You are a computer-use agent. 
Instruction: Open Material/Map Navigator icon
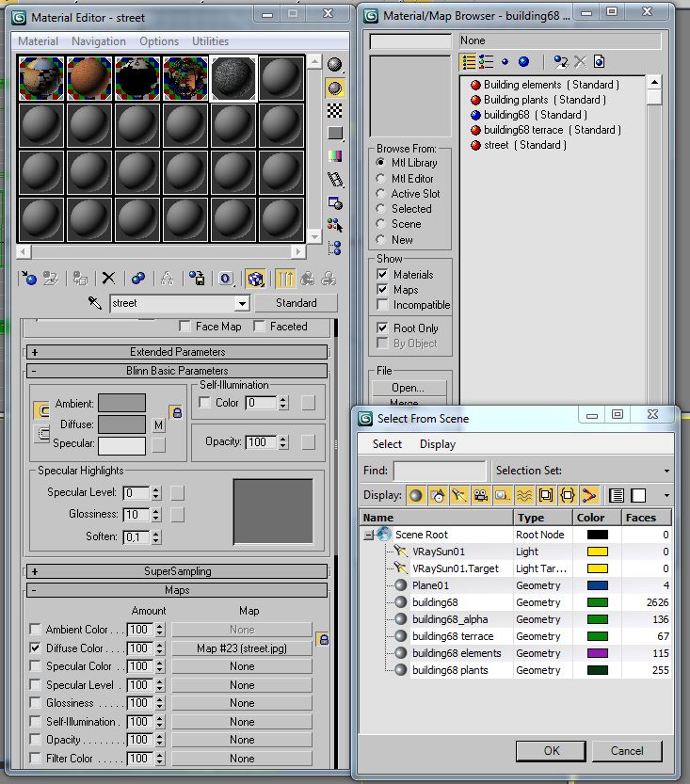coord(334,248)
